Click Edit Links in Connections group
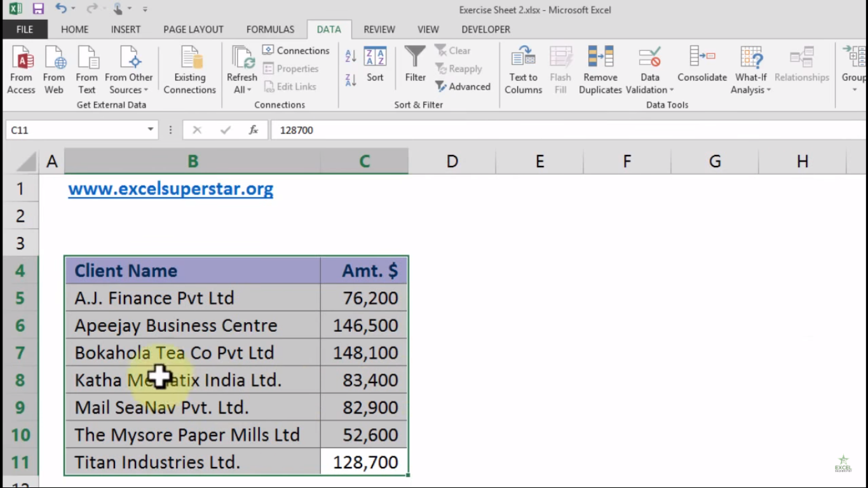 tap(290, 86)
